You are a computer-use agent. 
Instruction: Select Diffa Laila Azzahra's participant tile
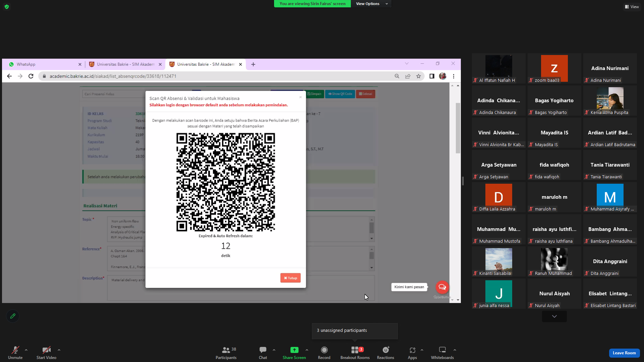point(498,198)
